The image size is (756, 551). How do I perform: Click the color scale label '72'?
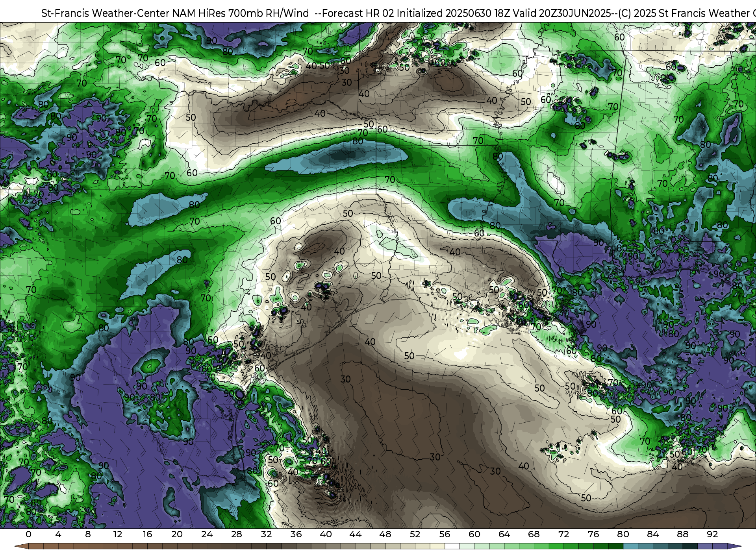(564, 534)
